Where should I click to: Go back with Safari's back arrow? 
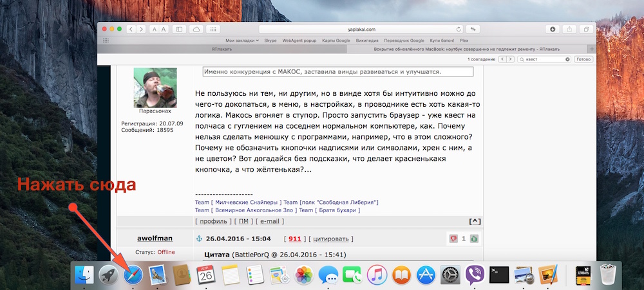click(x=131, y=29)
